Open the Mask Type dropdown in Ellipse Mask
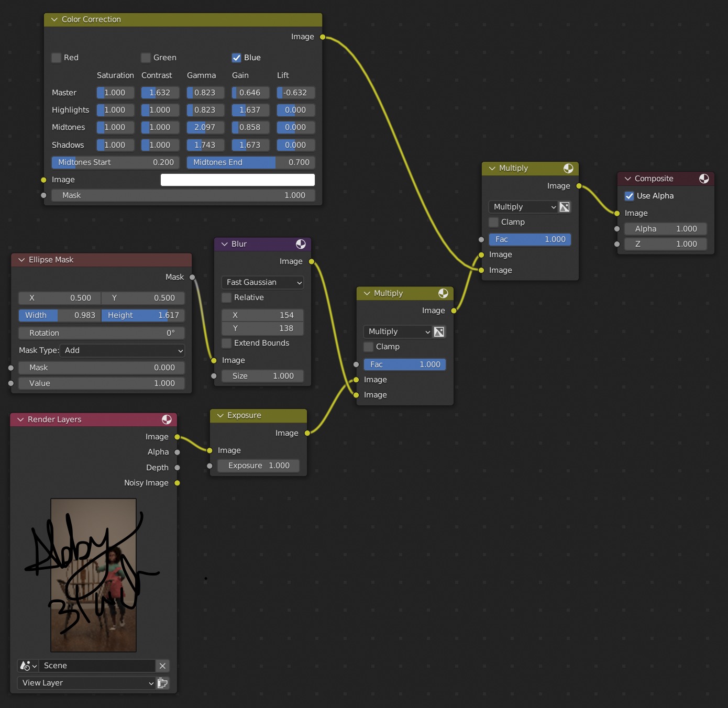728x708 pixels. coord(123,350)
